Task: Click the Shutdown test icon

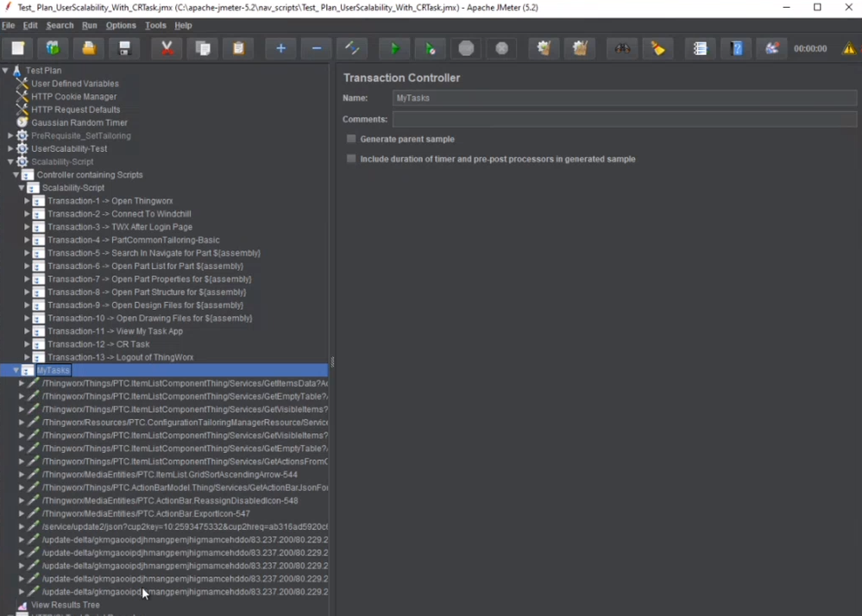Action: tap(502, 48)
